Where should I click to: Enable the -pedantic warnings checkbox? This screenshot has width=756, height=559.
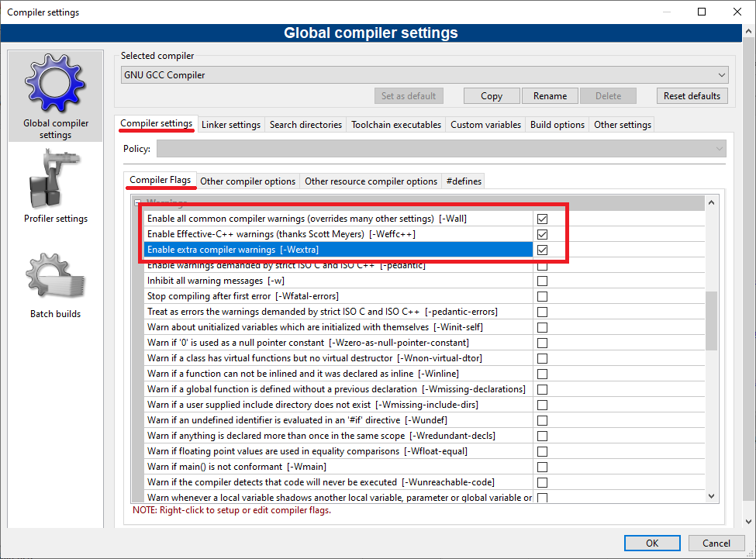[542, 266]
